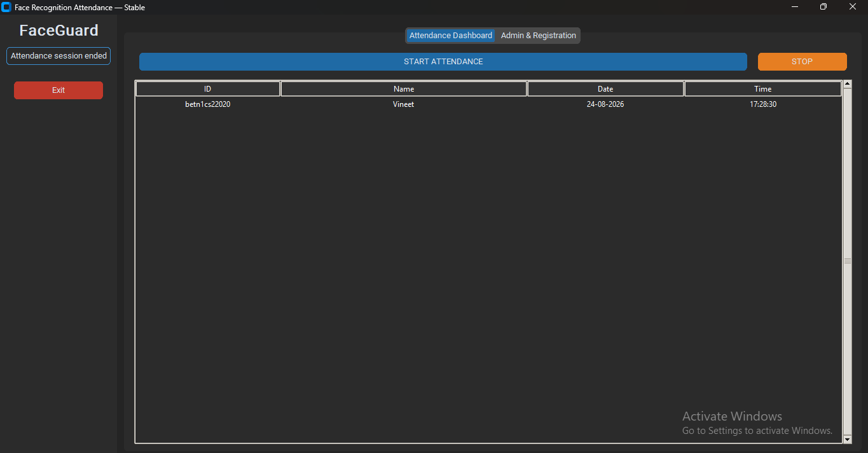This screenshot has height=453, width=868.
Task: Click the FaceGuard title text
Action: [59, 31]
